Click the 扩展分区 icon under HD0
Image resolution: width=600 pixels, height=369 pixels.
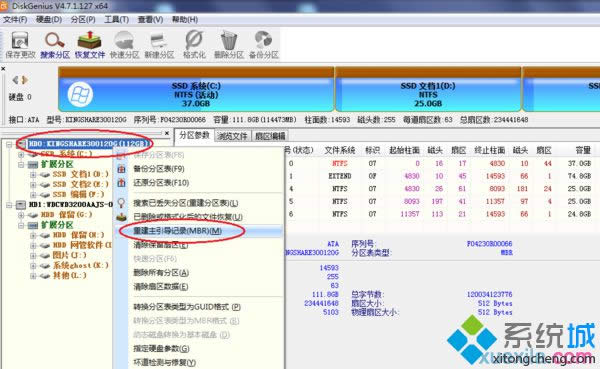[33, 165]
